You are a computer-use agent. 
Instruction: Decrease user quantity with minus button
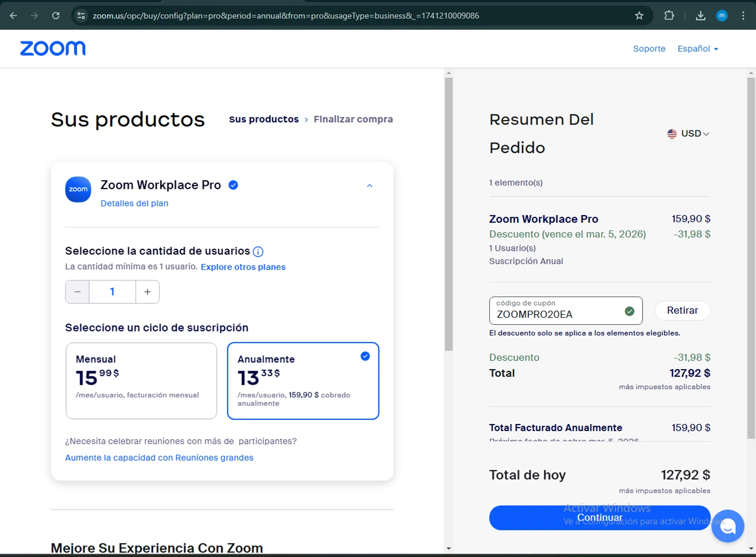click(x=78, y=292)
